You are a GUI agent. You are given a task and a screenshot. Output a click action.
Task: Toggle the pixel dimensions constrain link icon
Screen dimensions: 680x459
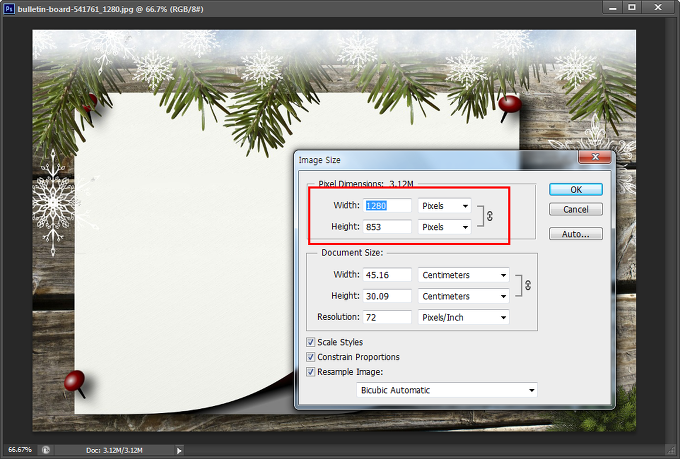pos(490,216)
